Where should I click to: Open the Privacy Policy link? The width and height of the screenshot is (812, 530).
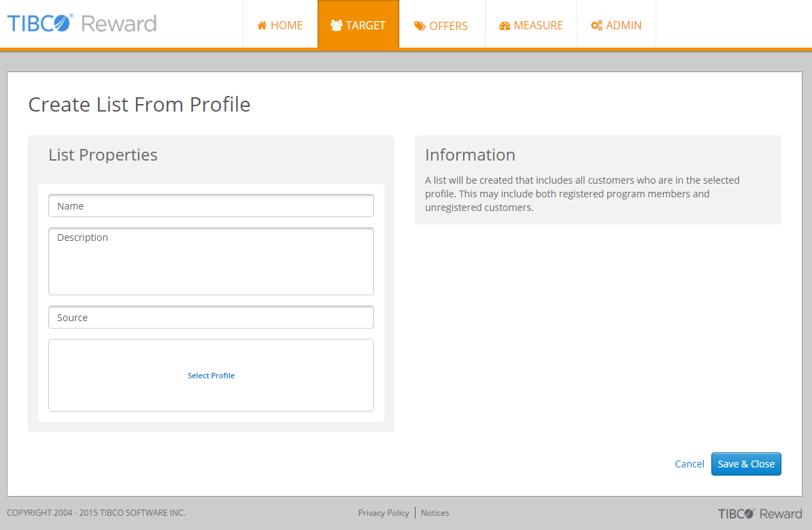(x=384, y=513)
